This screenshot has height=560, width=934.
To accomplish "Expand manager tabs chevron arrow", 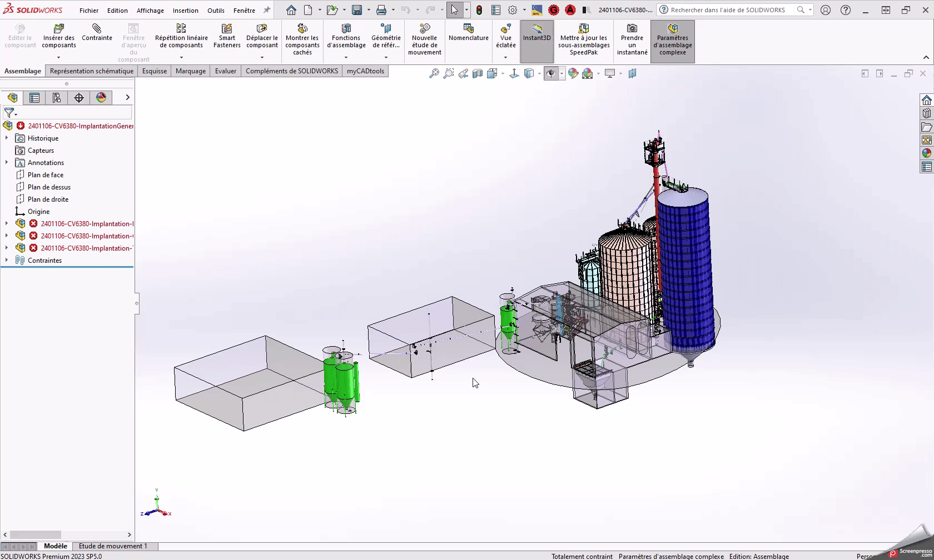I will (127, 98).
